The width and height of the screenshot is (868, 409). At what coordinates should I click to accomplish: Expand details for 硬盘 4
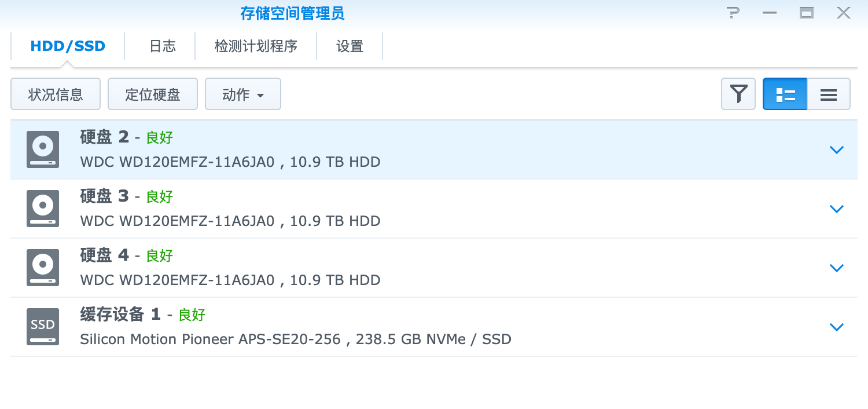[x=837, y=268]
